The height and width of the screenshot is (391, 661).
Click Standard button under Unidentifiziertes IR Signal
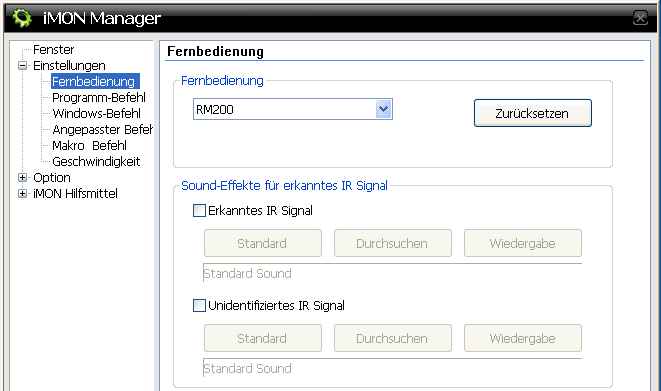coord(263,338)
